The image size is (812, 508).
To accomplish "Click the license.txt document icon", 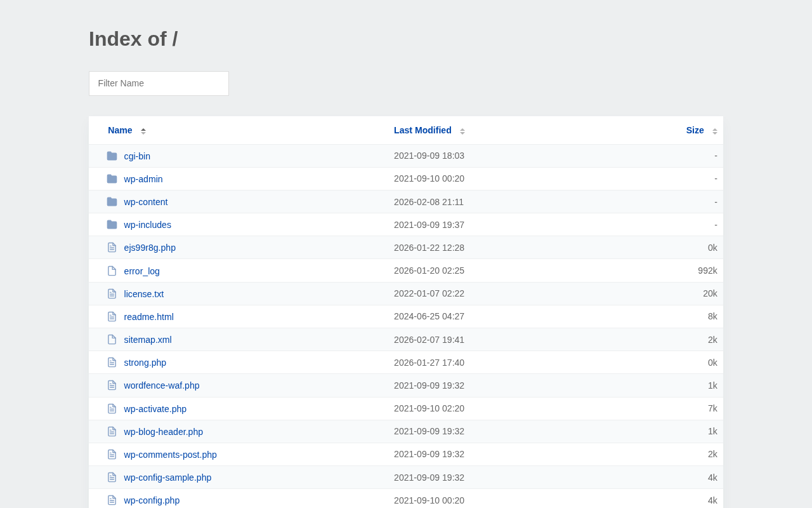I will (112, 294).
